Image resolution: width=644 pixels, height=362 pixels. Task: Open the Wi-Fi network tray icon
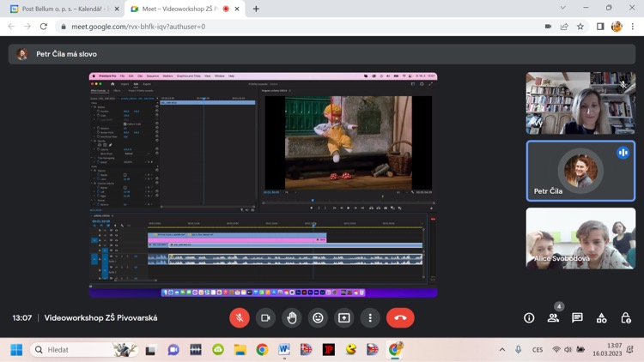[556, 350]
